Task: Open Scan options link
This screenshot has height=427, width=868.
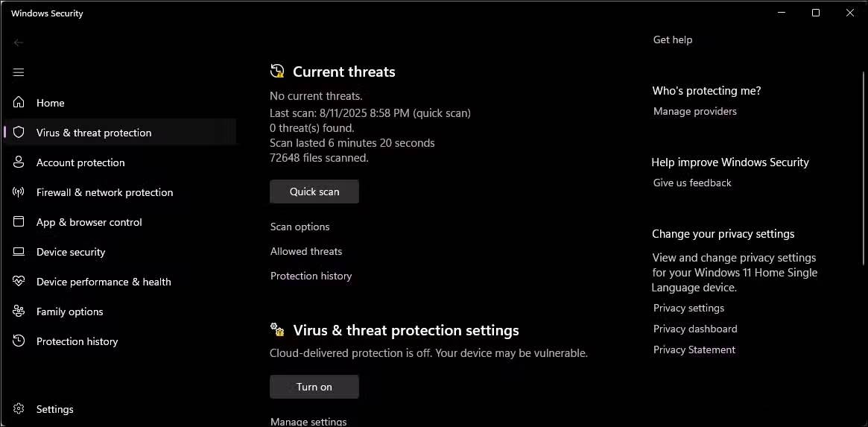Action: 300,227
